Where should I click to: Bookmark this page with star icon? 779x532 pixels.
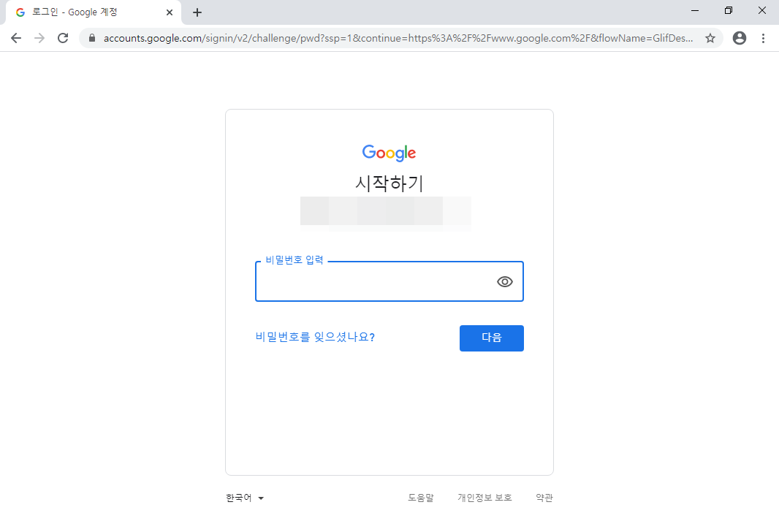pyautogui.click(x=710, y=38)
